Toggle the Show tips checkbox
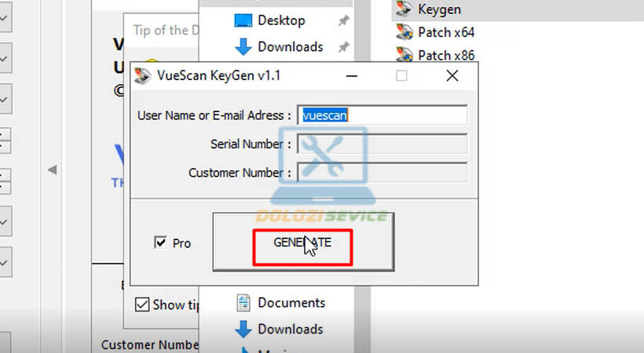Image resolution: width=644 pixels, height=353 pixels. (142, 304)
